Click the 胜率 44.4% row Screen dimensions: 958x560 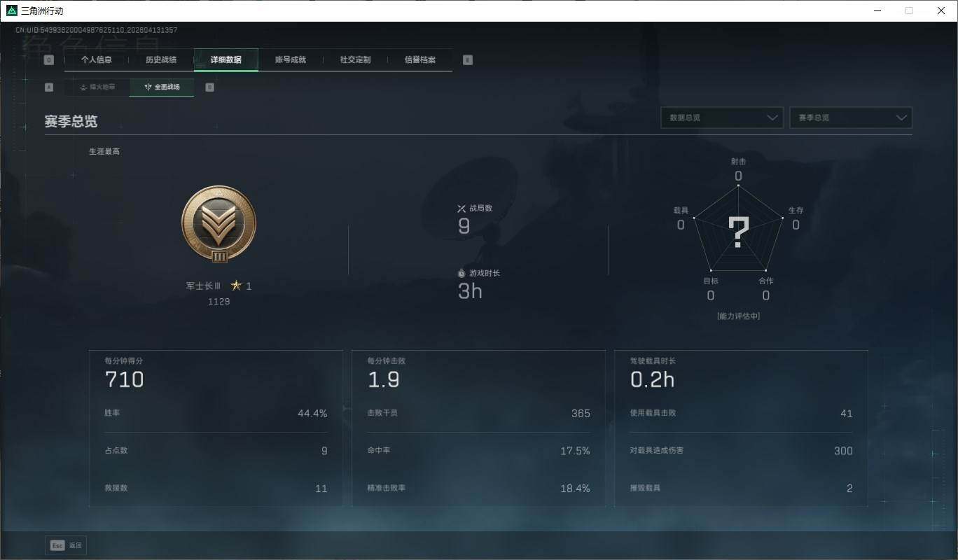coord(216,413)
